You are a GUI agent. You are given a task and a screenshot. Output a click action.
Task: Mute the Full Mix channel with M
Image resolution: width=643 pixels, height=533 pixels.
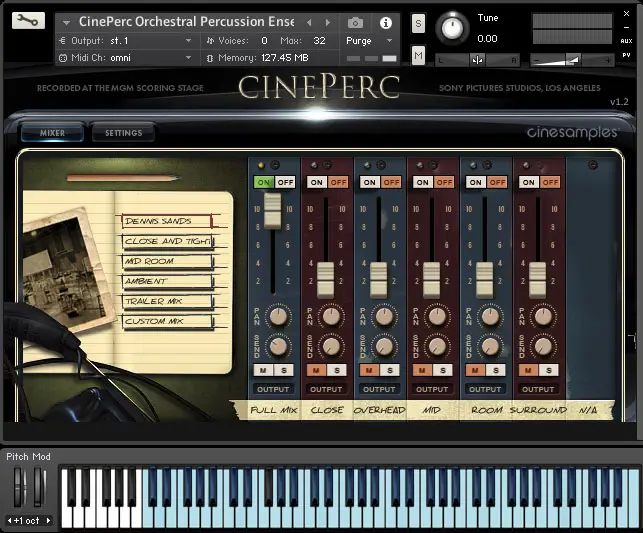coord(263,370)
